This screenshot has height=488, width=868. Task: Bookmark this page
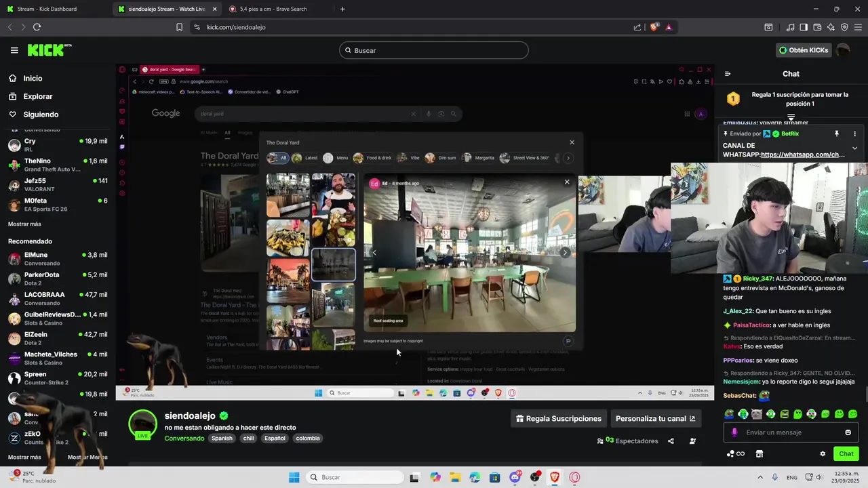click(x=179, y=27)
